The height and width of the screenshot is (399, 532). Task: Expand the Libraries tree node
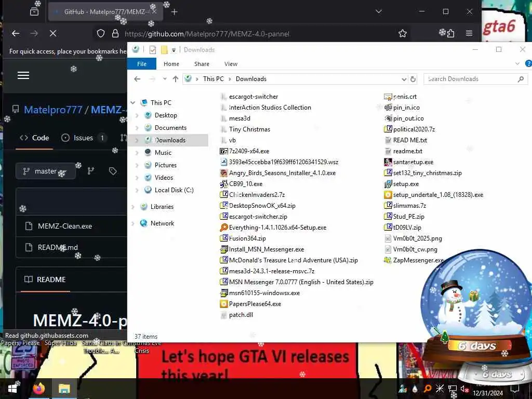[x=133, y=207]
